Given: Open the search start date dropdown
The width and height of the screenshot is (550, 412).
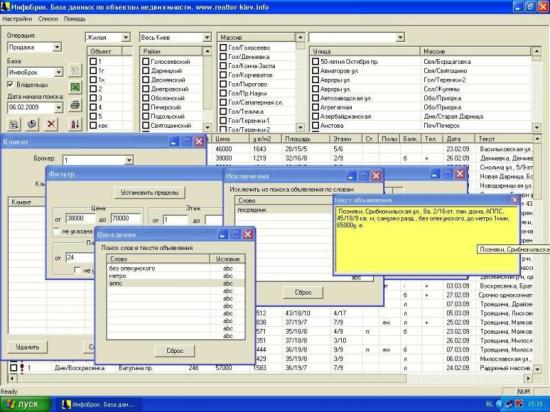Looking at the screenshot, I should [x=59, y=107].
